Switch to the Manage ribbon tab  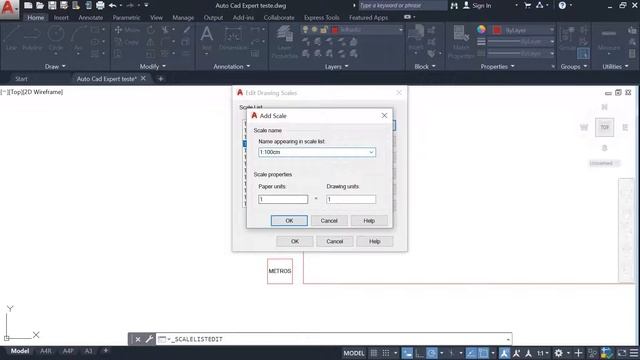183,18
